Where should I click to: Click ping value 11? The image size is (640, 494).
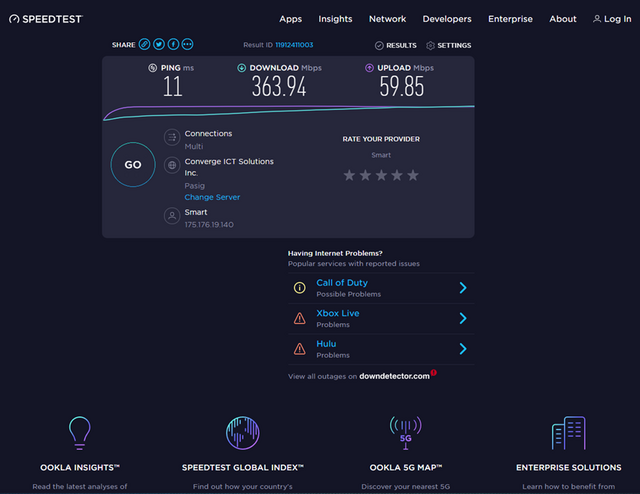click(x=172, y=87)
